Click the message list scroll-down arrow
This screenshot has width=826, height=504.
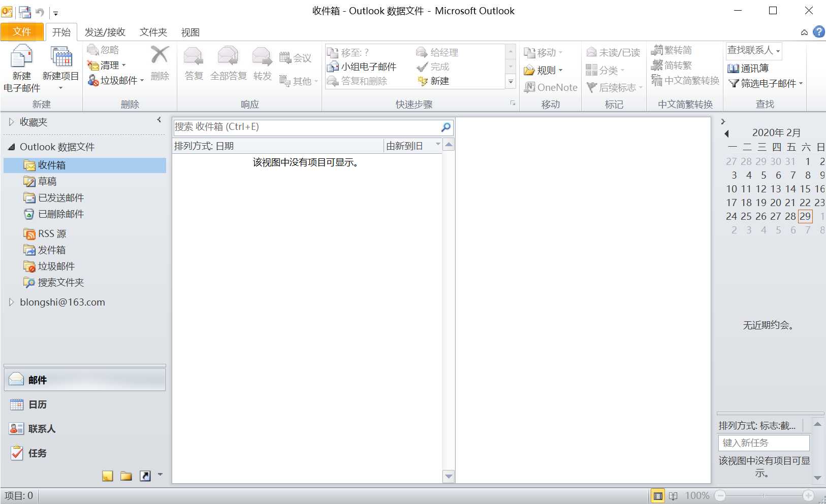449,476
